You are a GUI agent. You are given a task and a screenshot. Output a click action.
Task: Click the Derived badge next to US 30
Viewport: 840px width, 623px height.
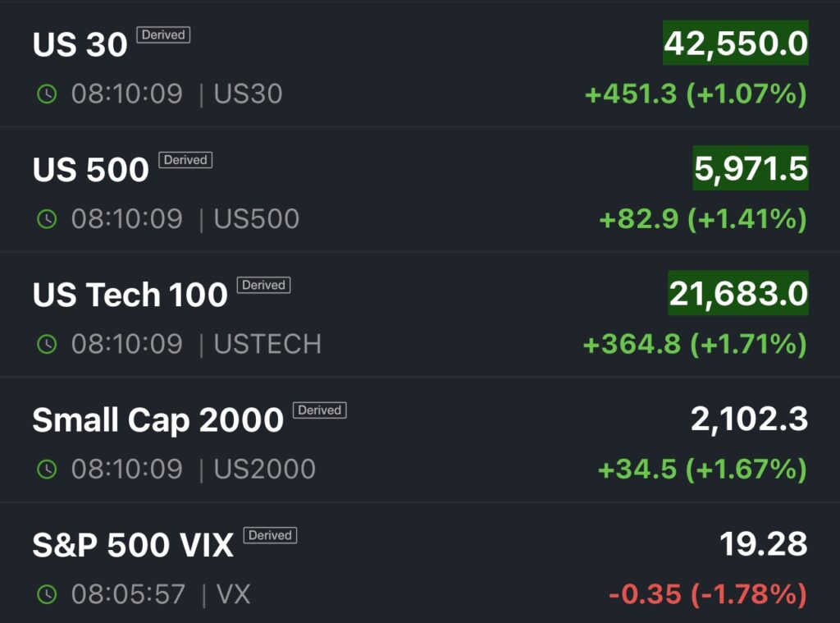click(164, 35)
